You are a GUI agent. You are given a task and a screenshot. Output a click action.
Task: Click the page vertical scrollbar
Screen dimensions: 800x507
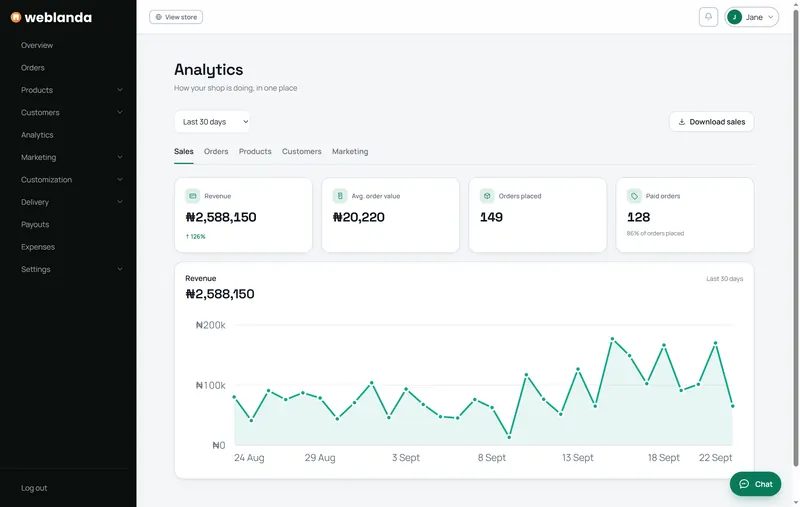point(796,236)
